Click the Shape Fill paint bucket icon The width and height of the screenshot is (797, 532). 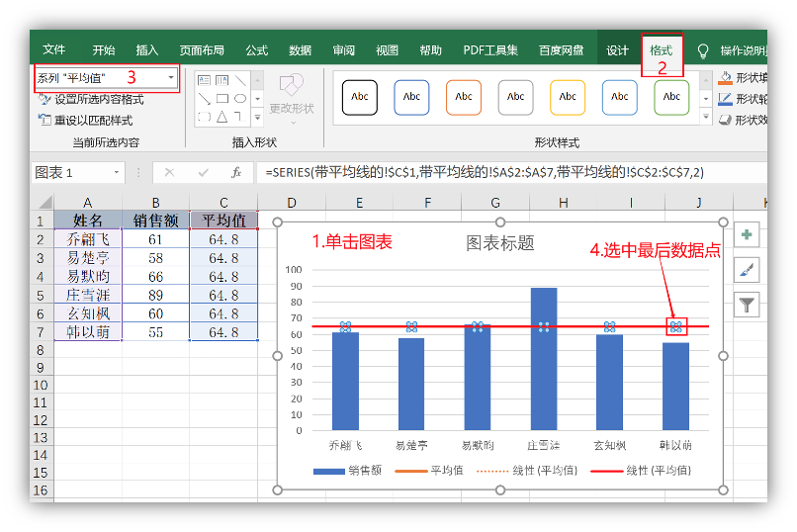tap(725, 78)
